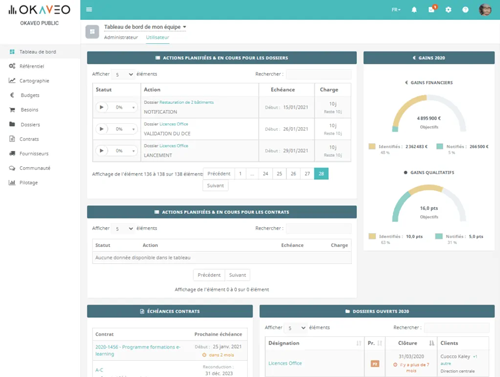Start the NOTIFICATION action play button

pyautogui.click(x=101, y=107)
